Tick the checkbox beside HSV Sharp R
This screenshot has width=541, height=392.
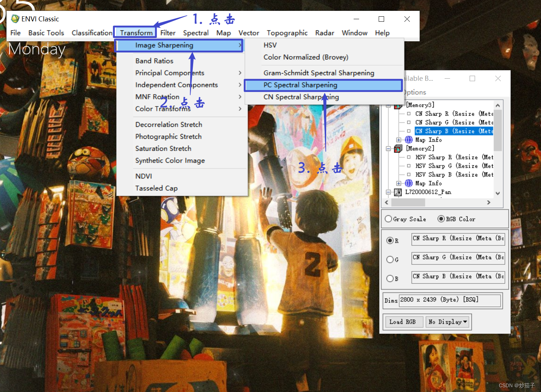click(409, 157)
